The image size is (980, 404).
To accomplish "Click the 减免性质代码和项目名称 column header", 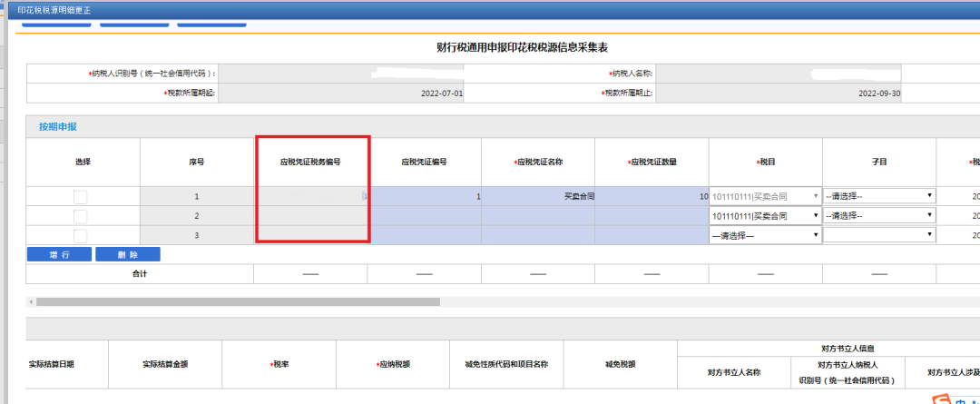I will pyautogui.click(x=506, y=365).
